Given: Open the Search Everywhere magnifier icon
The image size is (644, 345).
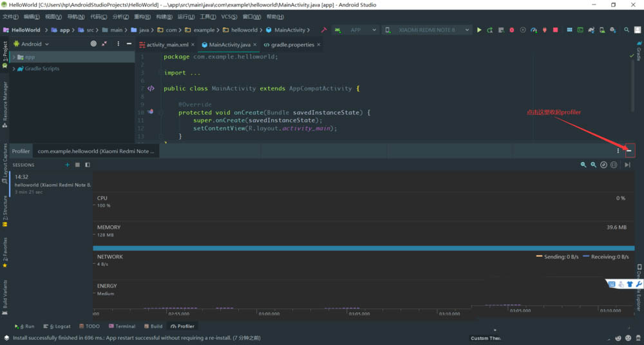Looking at the screenshot, I should pos(627,30).
